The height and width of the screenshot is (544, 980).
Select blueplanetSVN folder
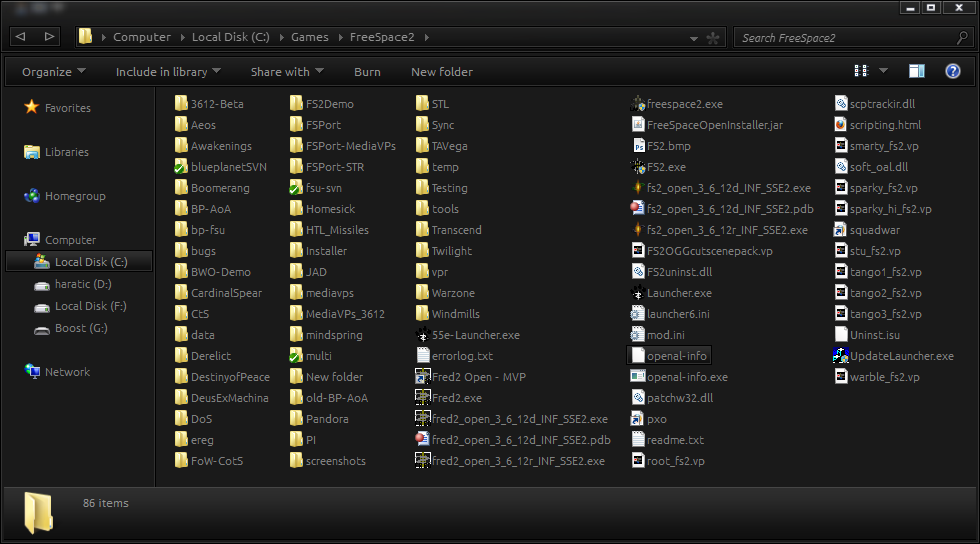[x=221, y=167]
